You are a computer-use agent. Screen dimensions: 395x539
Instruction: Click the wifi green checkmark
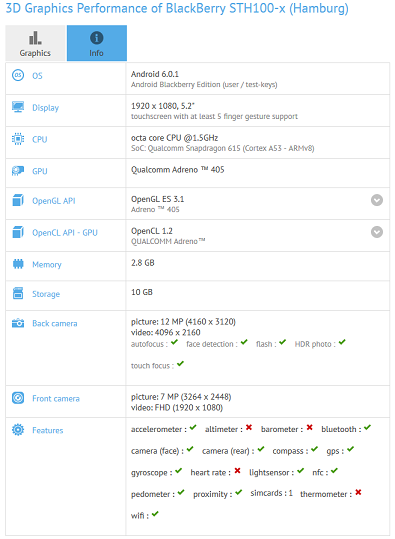coord(155,514)
